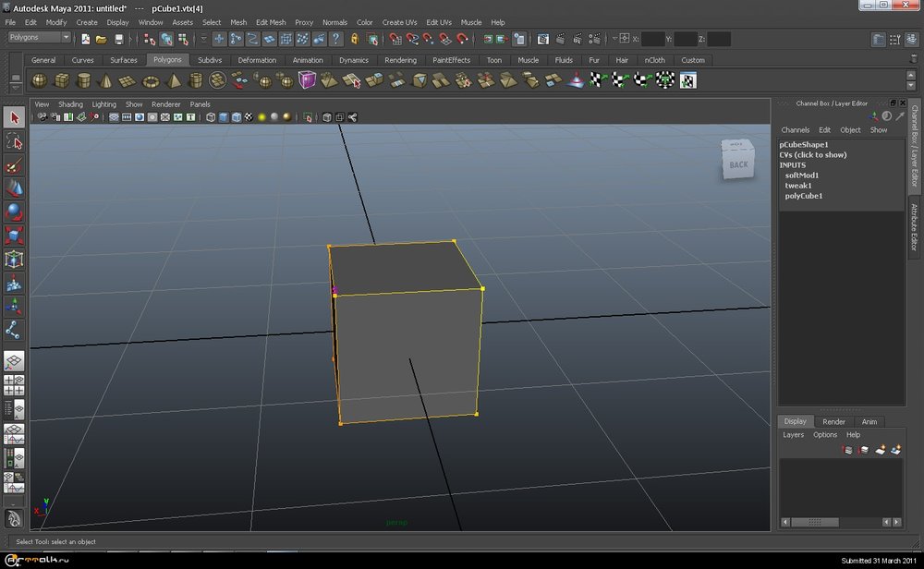The height and width of the screenshot is (569, 924).
Task: Click the ViewCube BACK face
Action: tap(738, 164)
